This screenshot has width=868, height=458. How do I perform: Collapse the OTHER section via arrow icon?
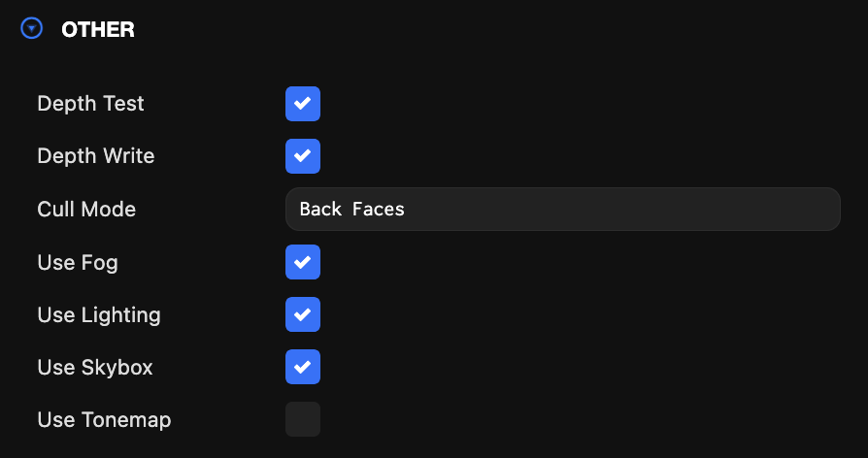tap(31, 28)
